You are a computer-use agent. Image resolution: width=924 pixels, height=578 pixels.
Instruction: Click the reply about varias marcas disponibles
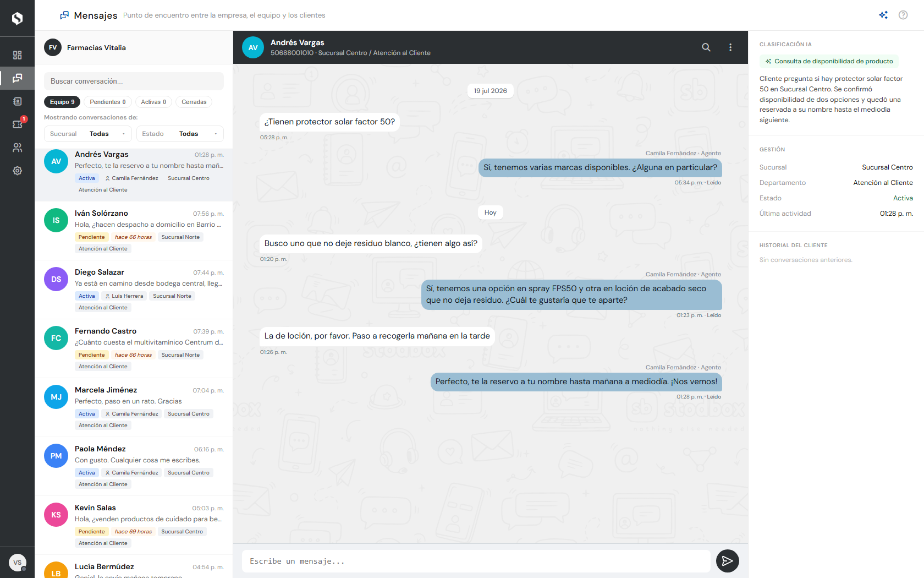(x=600, y=167)
